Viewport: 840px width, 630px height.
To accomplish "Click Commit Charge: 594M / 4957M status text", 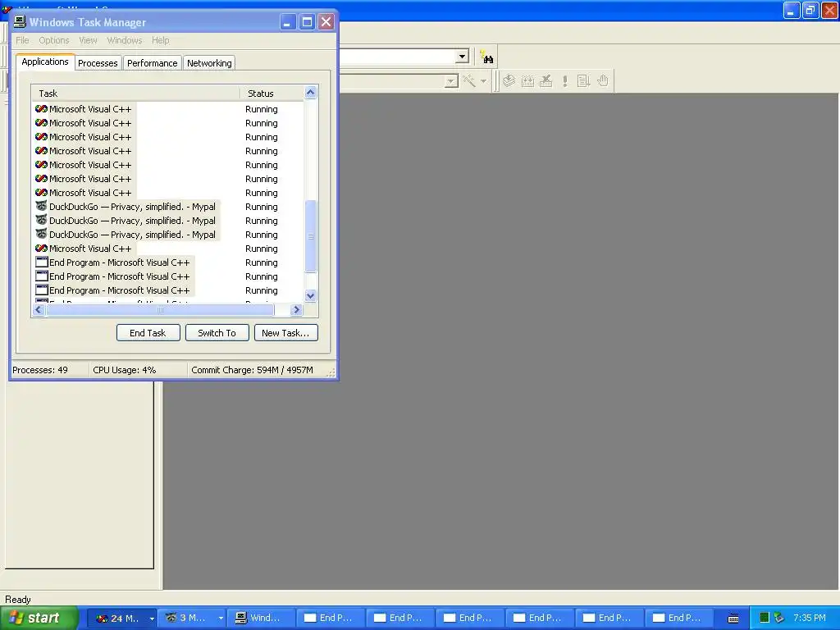I will coord(253,370).
